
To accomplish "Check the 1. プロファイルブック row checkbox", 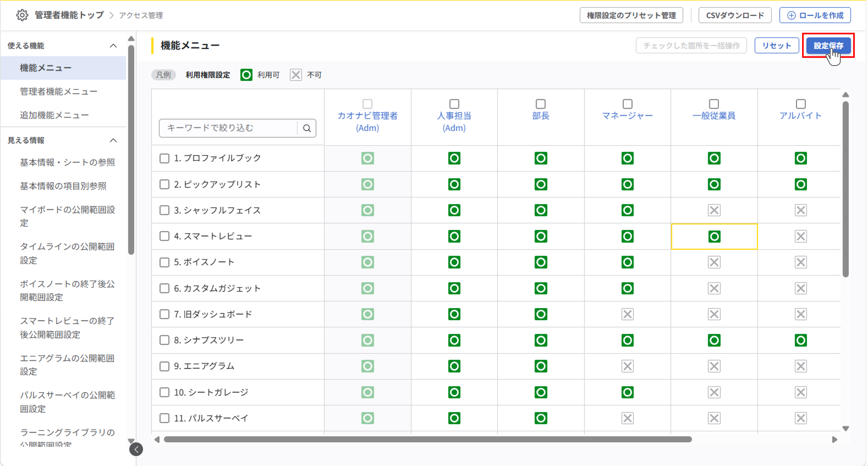I will [x=165, y=158].
